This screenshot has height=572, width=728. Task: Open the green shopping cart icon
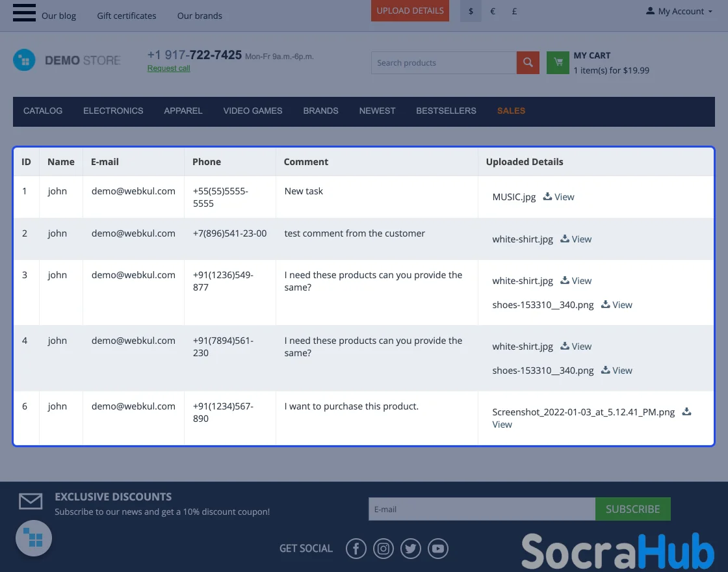(558, 63)
